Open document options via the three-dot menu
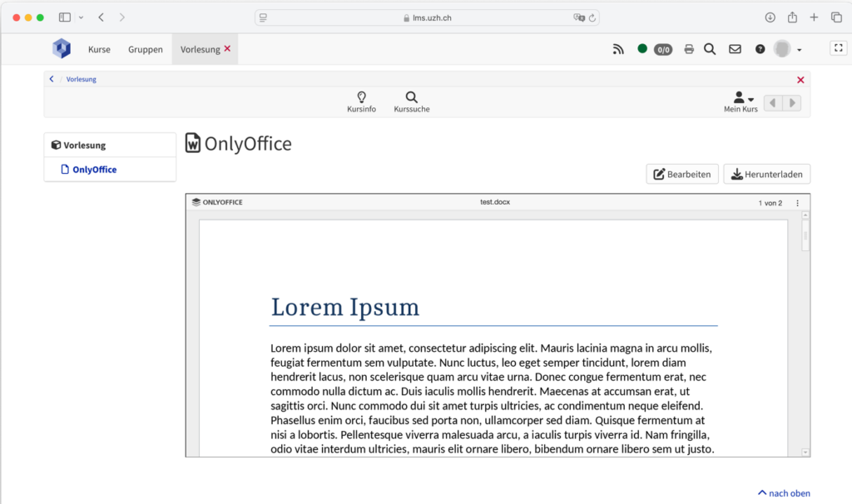 (x=796, y=201)
